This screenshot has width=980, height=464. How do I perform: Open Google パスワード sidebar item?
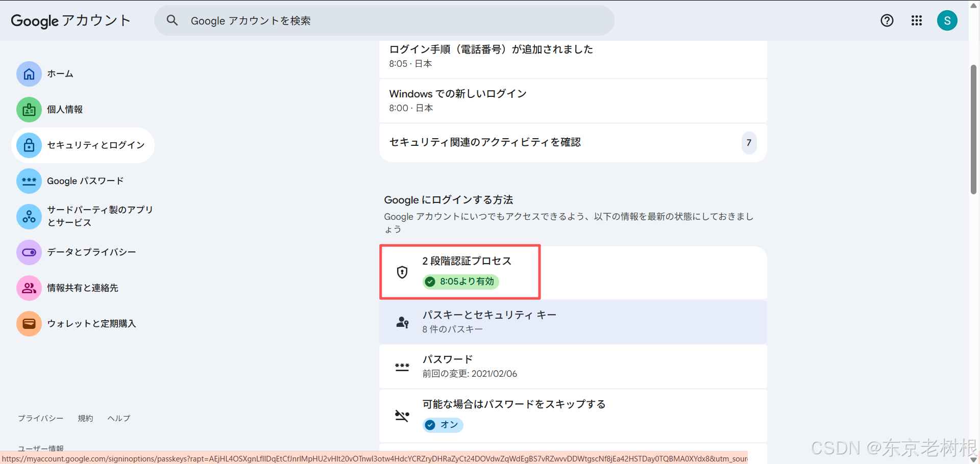[83, 181]
